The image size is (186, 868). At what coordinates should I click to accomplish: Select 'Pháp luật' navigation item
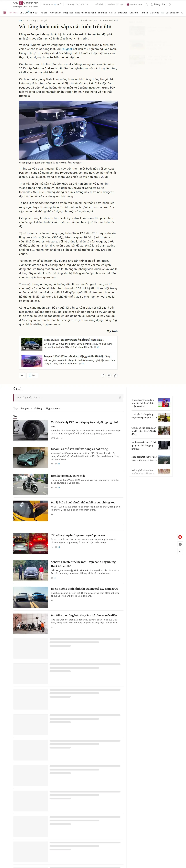68,13
